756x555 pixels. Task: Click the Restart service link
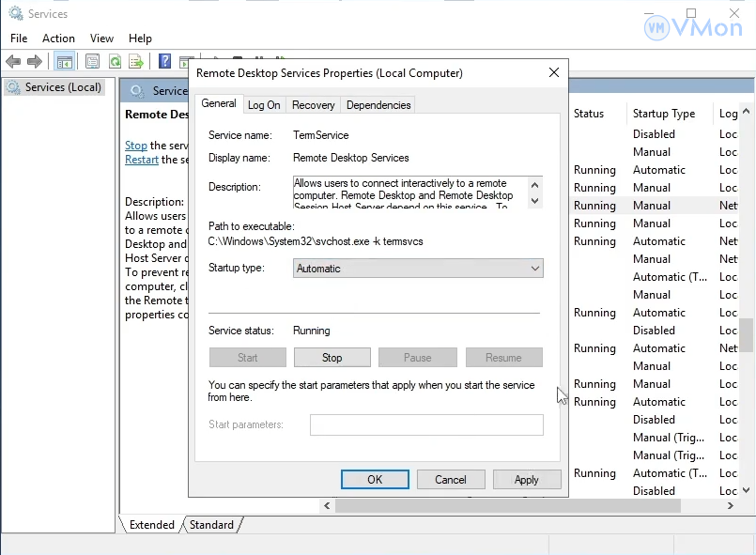pyautogui.click(x=142, y=160)
